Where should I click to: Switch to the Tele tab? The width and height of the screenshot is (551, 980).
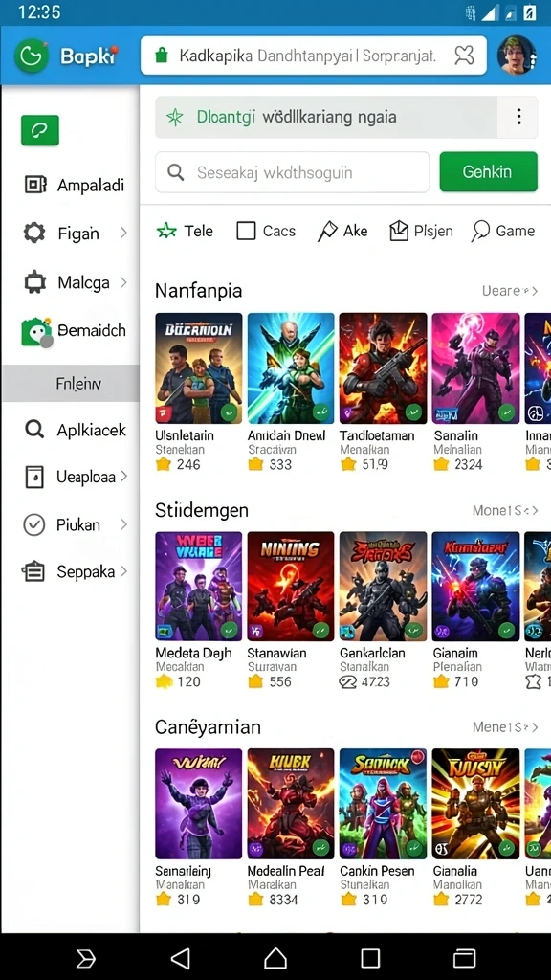pos(185,232)
